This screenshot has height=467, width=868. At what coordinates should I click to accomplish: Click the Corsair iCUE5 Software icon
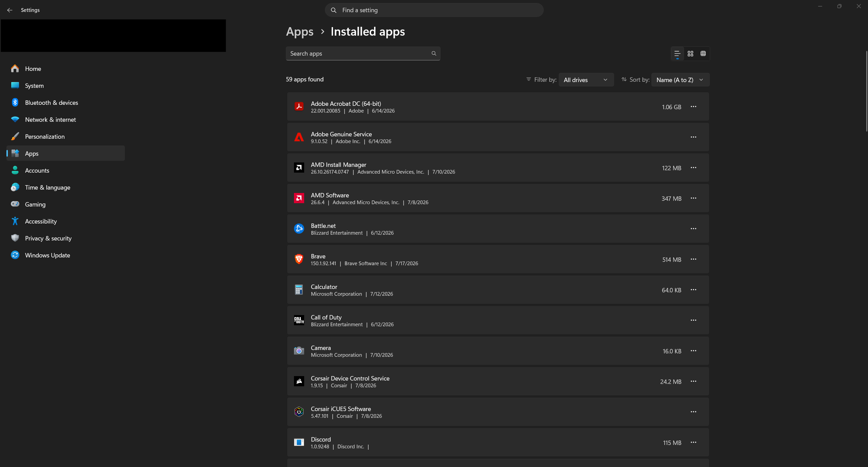tap(299, 412)
